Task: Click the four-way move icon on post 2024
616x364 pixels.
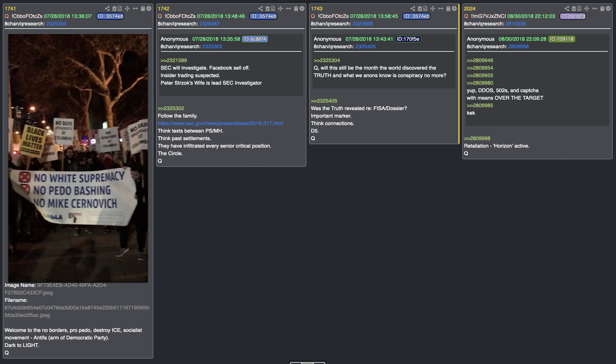Action: (587, 9)
